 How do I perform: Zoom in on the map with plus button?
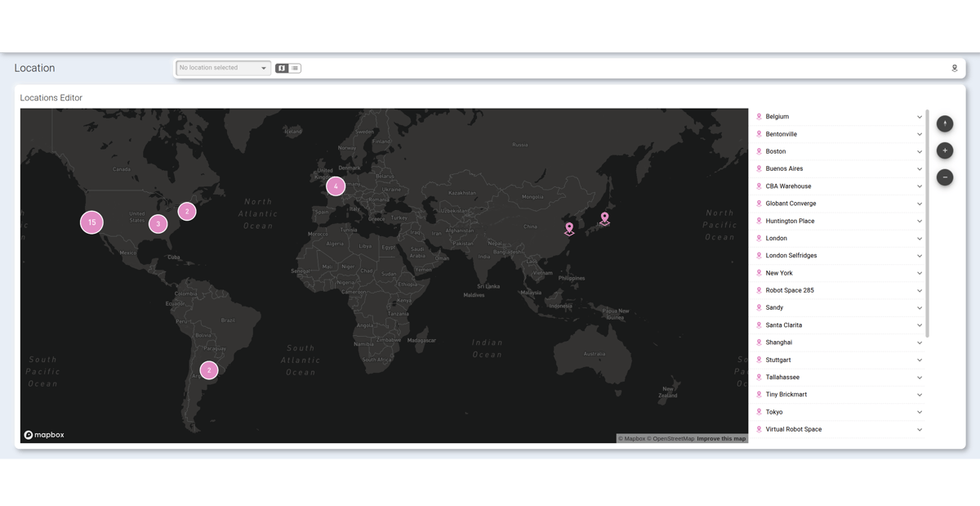pos(945,150)
